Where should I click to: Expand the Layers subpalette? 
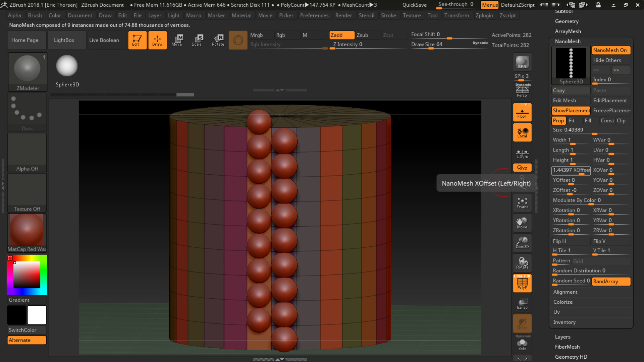coord(562,337)
